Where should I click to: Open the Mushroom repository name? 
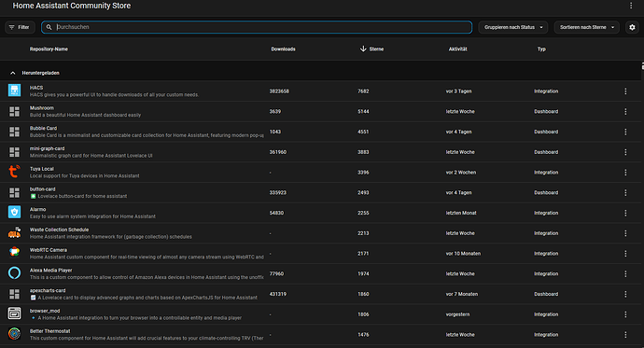pos(41,108)
